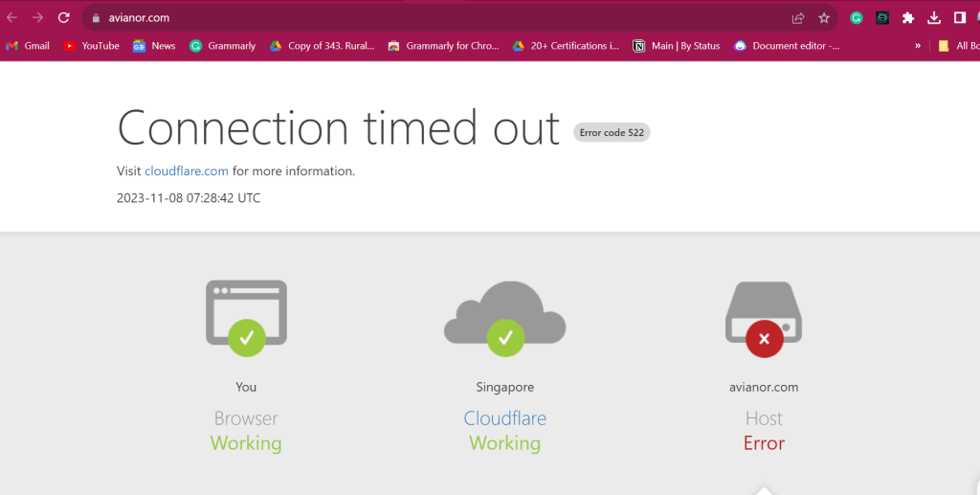Click the Cloudflare cloud status icon
The height and width of the screenshot is (495, 980).
pos(505,319)
